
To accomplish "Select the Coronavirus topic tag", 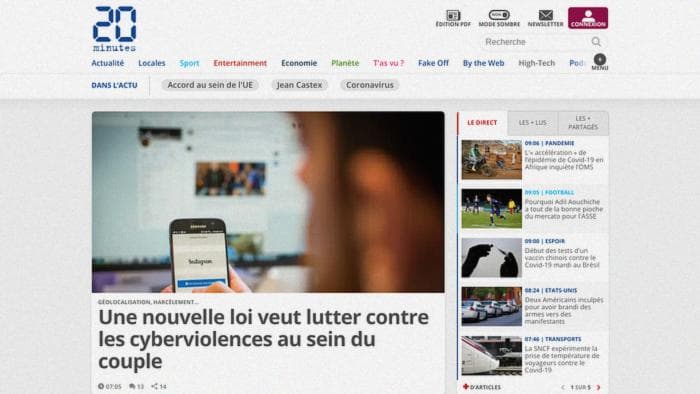I will pyautogui.click(x=370, y=85).
